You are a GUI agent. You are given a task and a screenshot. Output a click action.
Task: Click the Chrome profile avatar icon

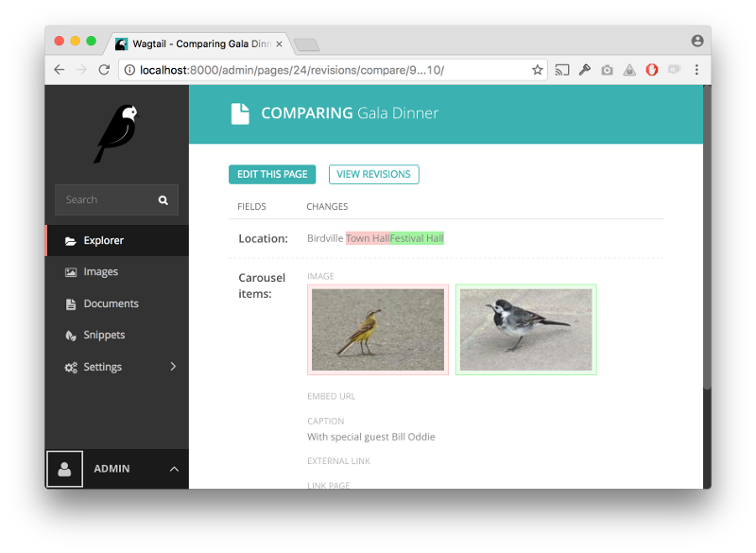[697, 41]
